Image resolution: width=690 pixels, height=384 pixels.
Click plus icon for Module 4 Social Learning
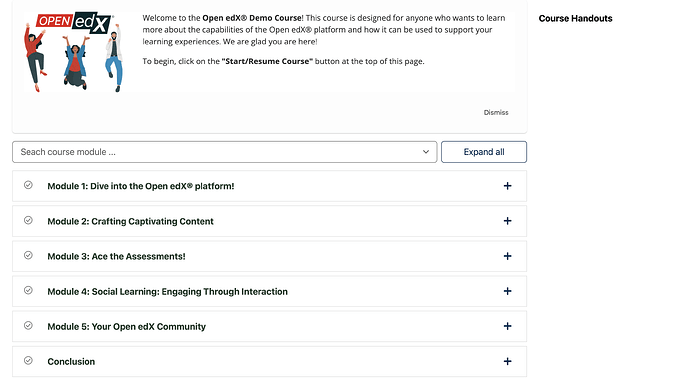click(x=507, y=291)
